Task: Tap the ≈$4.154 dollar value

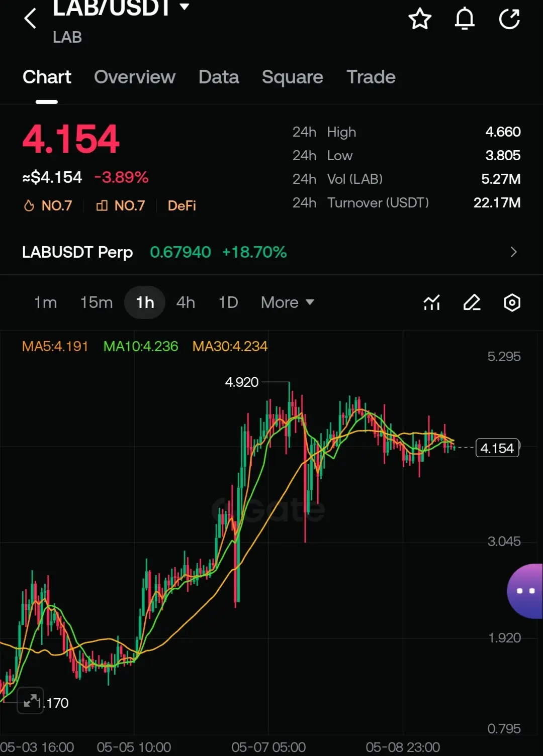Action: [52, 177]
